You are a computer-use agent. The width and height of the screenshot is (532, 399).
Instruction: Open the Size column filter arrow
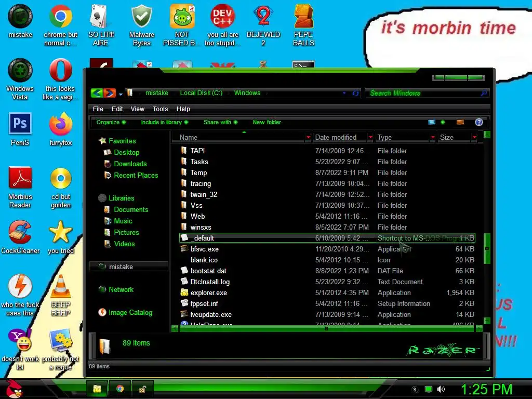tap(474, 137)
